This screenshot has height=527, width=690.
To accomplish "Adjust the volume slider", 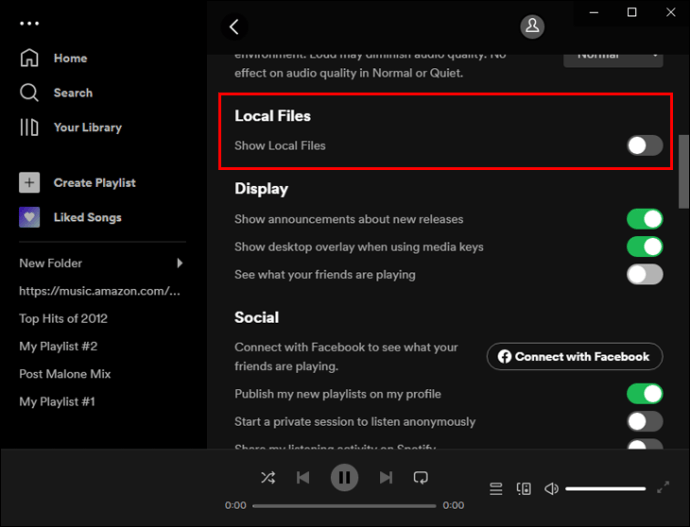I will point(606,489).
